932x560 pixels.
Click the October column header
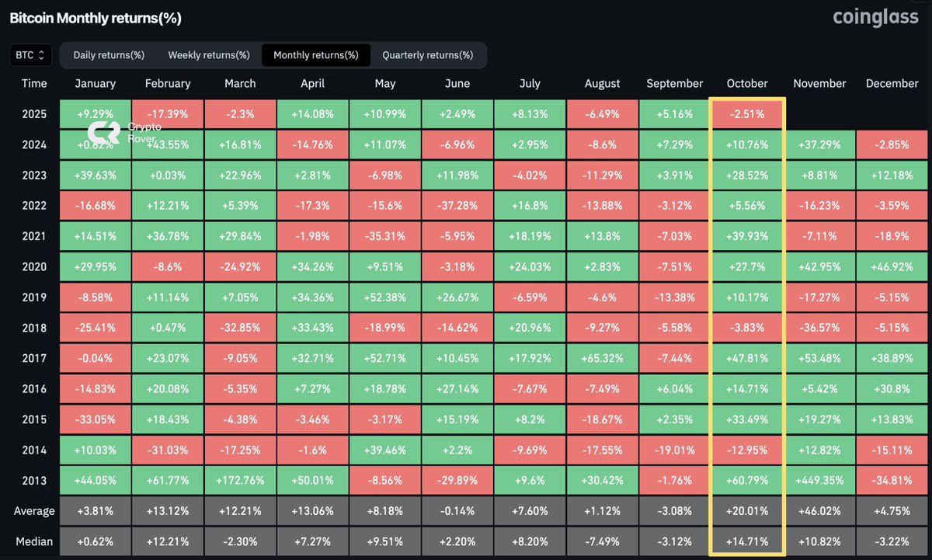click(746, 83)
